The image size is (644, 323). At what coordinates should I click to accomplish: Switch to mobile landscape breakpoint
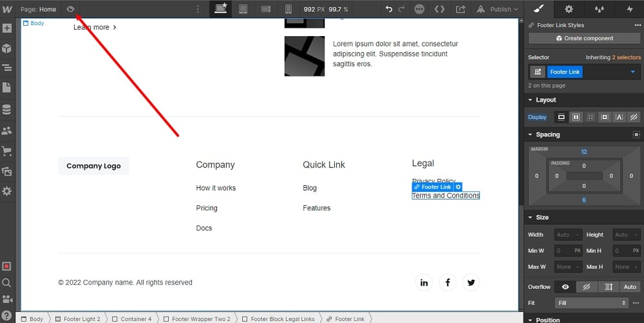coord(266,9)
